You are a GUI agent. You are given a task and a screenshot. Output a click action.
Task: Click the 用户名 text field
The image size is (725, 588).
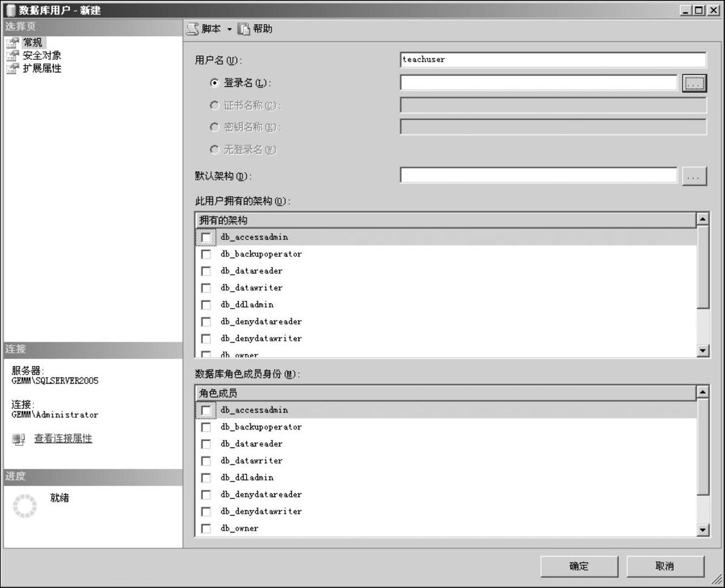(x=553, y=60)
